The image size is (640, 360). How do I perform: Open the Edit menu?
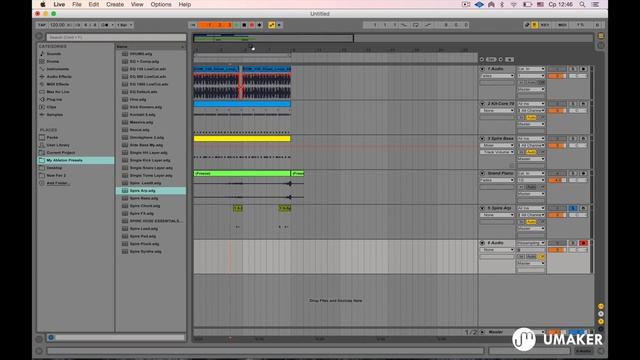point(94,4)
